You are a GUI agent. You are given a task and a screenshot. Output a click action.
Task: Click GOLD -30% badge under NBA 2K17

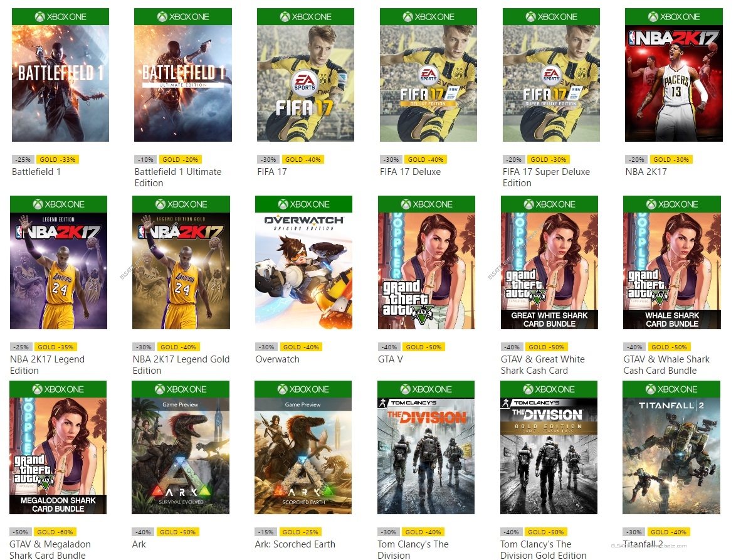tap(671, 160)
